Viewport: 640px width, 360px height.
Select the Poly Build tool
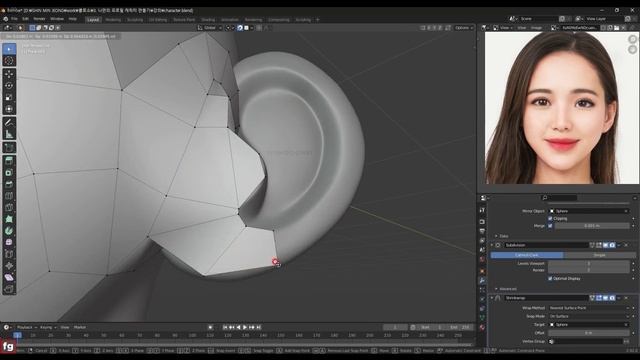(x=9, y=219)
